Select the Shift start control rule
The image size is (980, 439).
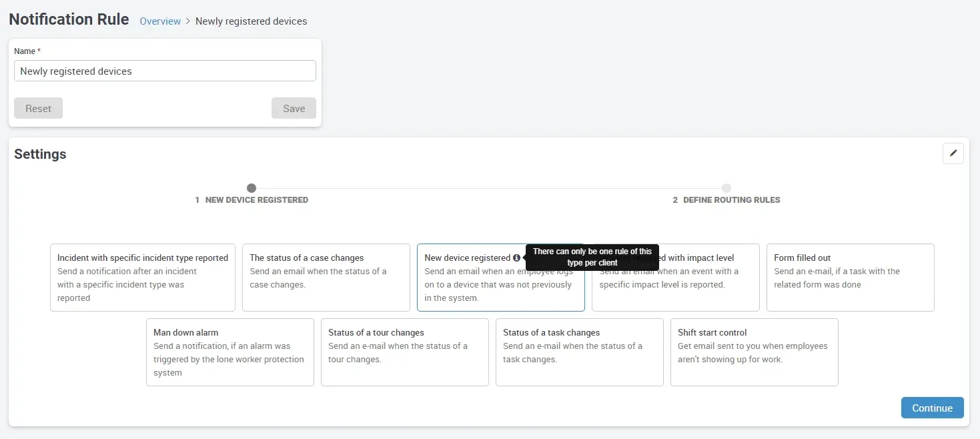754,352
